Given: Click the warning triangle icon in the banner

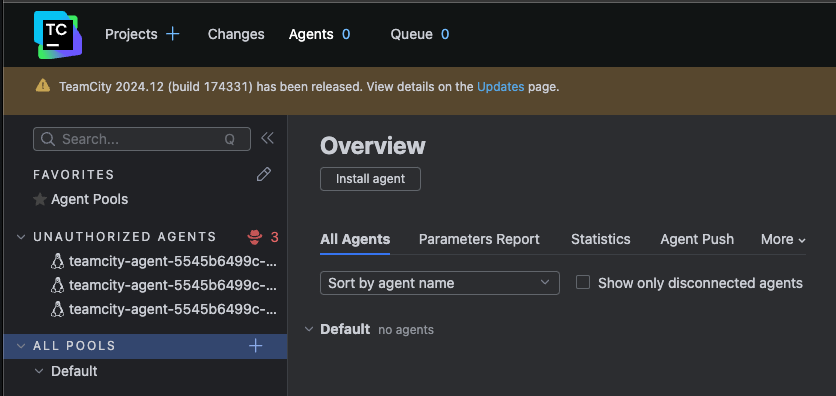Looking at the screenshot, I should [43, 85].
